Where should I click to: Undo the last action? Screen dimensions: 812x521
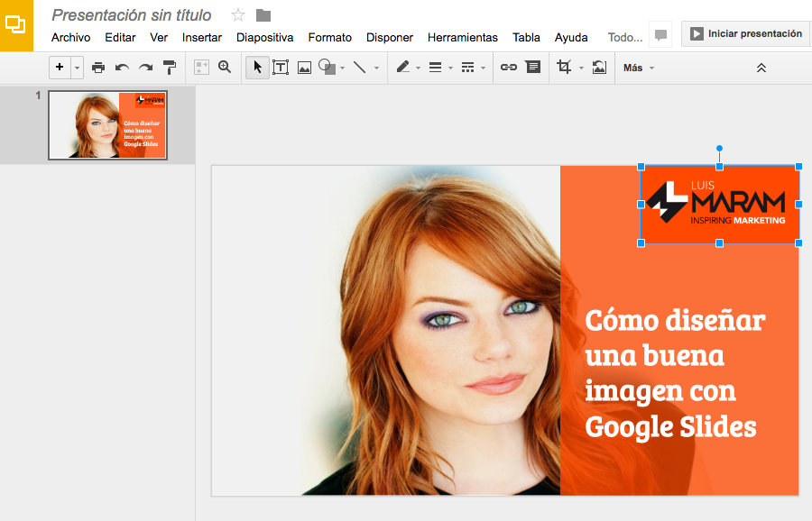tap(122, 68)
